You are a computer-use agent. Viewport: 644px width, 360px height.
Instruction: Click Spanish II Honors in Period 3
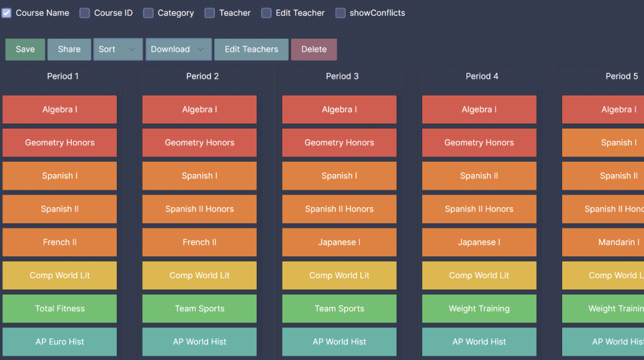tap(339, 209)
